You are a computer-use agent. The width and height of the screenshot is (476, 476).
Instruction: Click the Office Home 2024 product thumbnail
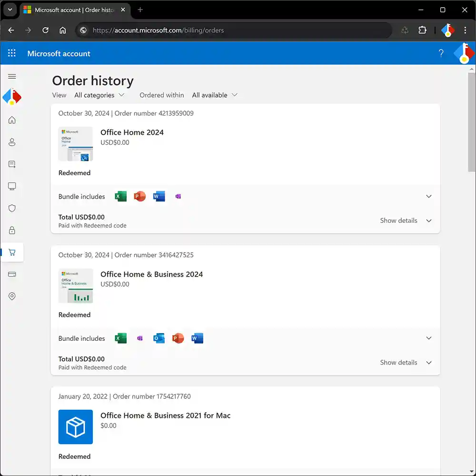point(75,144)
